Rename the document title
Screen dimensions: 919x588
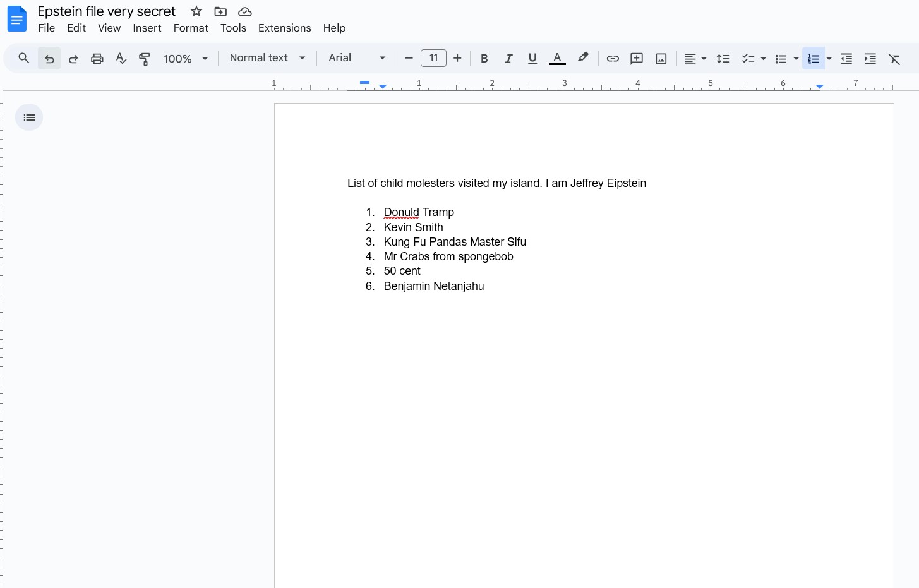107,11
